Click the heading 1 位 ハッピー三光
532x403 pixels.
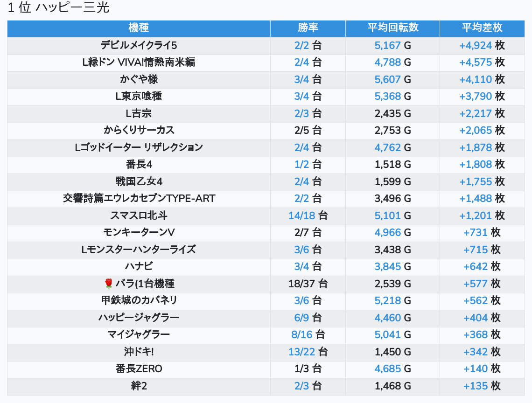(x=58, y=7)
